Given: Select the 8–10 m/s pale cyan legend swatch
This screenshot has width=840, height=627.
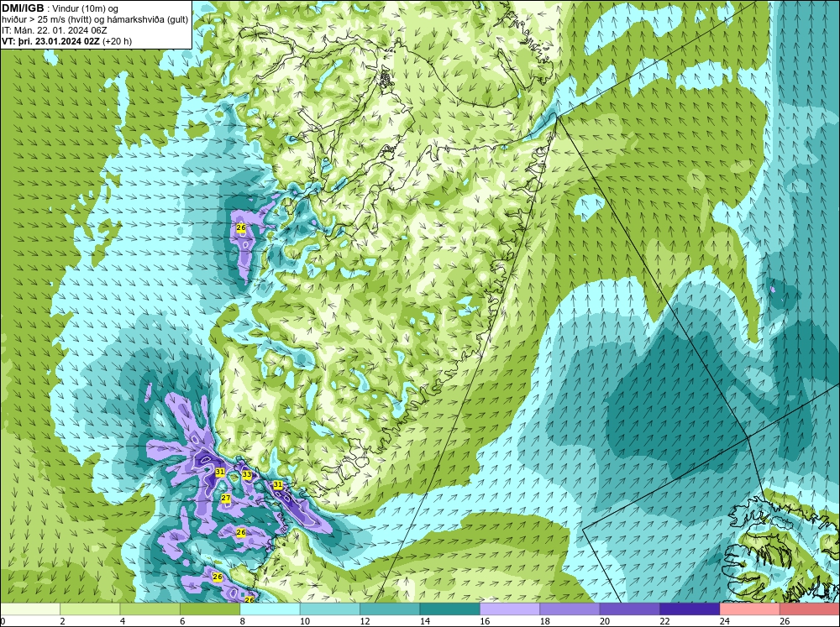Looking at the screenshot, I should pyautogui.click(x=270, y=609).
